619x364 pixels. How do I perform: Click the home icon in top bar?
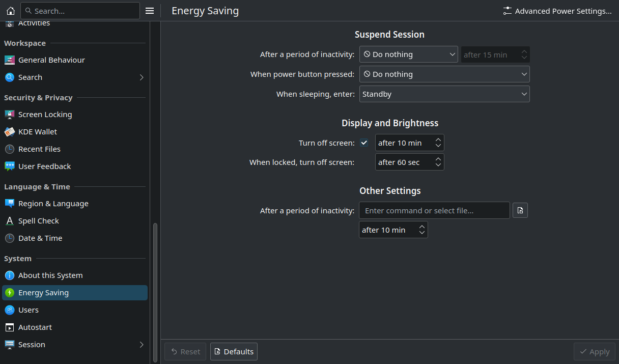[x=10, y=11]
